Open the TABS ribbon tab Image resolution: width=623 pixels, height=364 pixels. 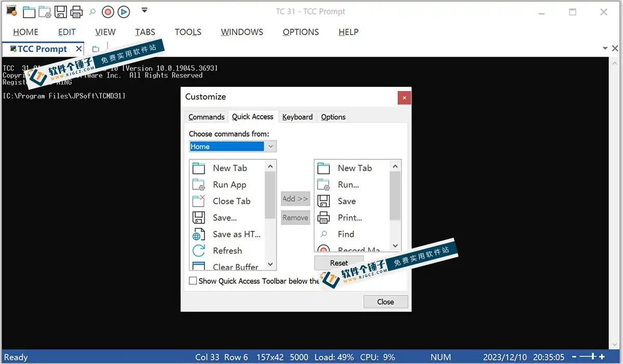click(145, 32)
